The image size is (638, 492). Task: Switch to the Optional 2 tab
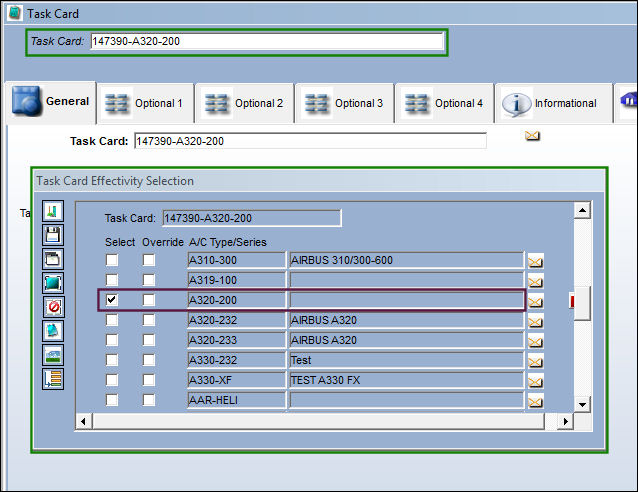(x=244, y=103)
